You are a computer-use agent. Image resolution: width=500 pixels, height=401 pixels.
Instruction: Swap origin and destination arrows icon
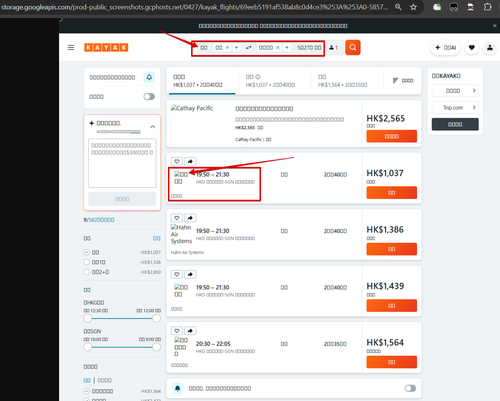[x=249, y=48]
